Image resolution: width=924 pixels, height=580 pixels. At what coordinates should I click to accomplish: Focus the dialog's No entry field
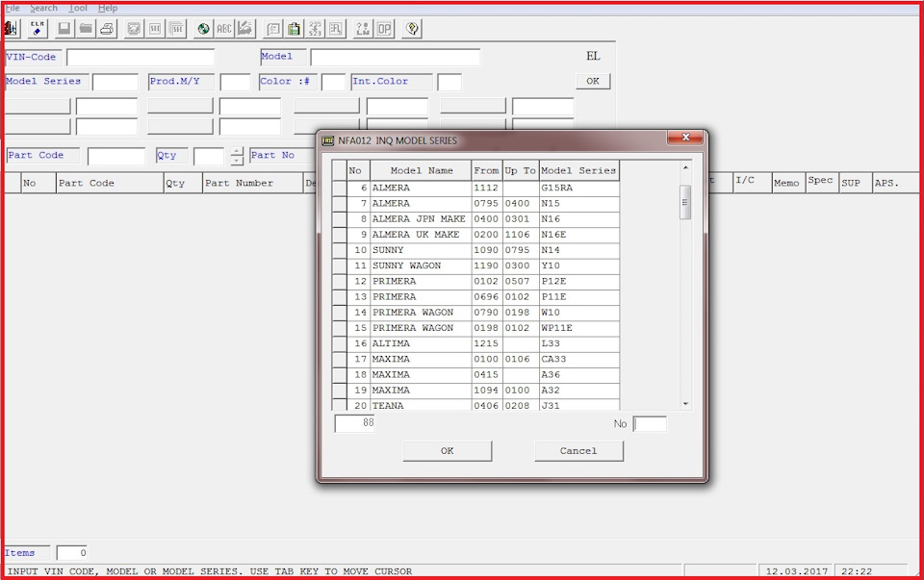(x=650, y=424)
